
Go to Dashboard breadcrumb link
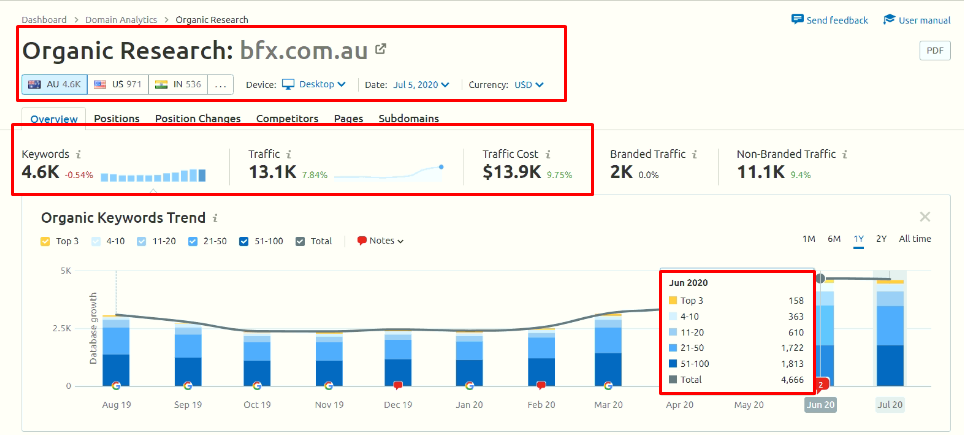44,20
